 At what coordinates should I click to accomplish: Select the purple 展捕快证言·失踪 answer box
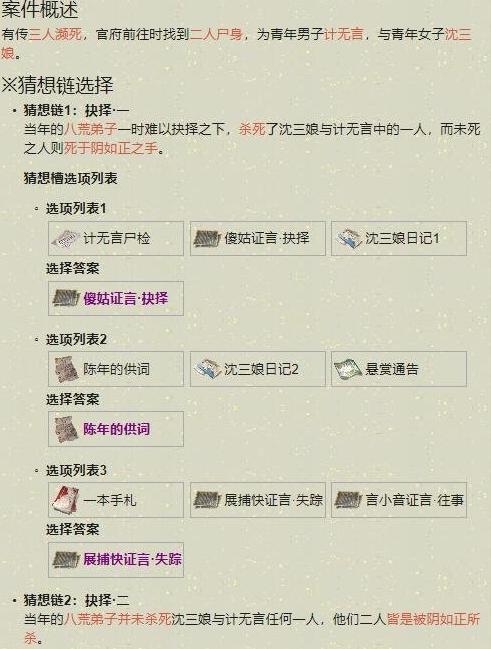[116, 560]
